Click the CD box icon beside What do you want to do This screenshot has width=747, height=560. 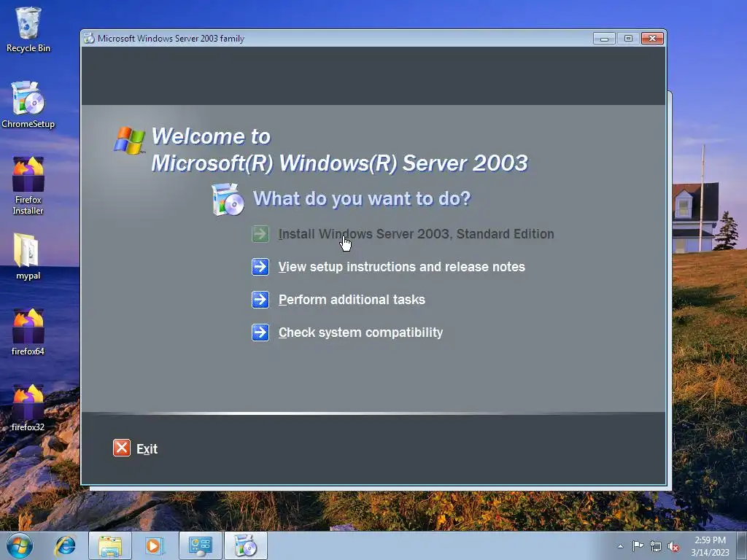(x=228, y=199)
